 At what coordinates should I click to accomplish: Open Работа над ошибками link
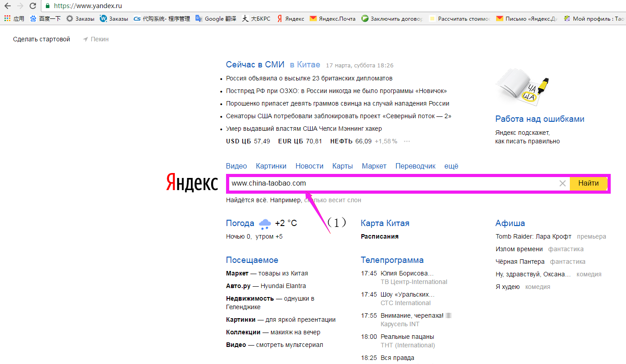[x=540, y=119]
